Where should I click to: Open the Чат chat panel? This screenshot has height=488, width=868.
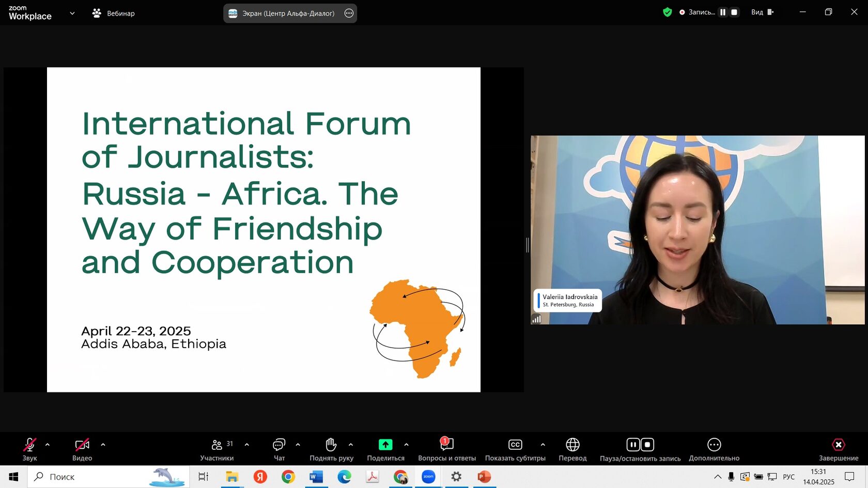coord(279,449)
